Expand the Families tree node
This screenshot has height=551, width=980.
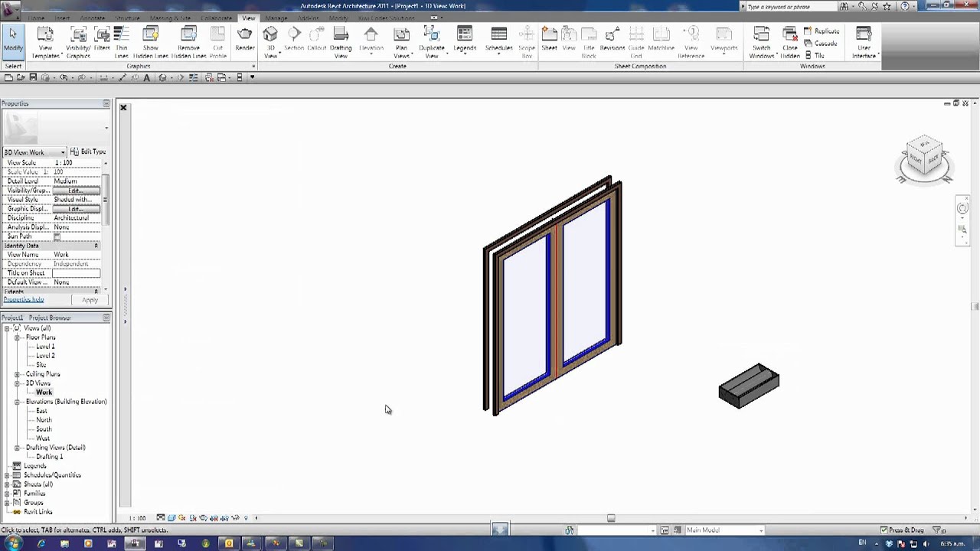click(6, 494)
